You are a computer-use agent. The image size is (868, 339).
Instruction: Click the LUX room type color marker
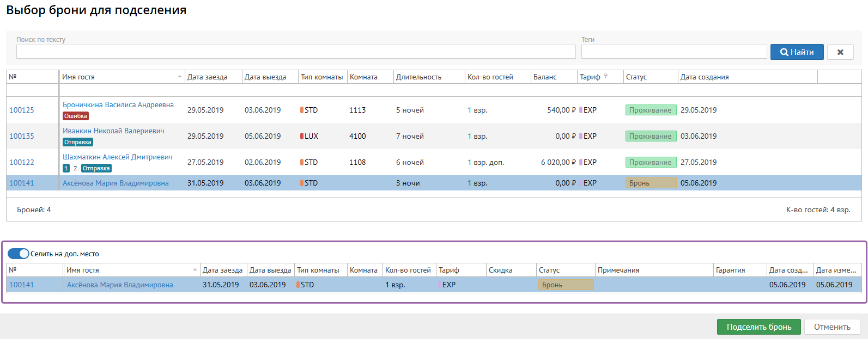[302, 136]
